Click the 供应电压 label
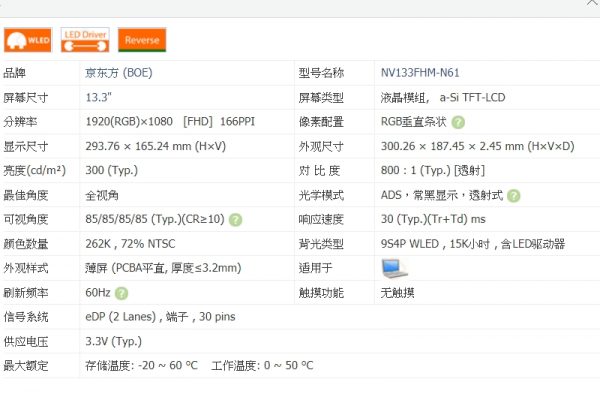 (x=26, y=341)
